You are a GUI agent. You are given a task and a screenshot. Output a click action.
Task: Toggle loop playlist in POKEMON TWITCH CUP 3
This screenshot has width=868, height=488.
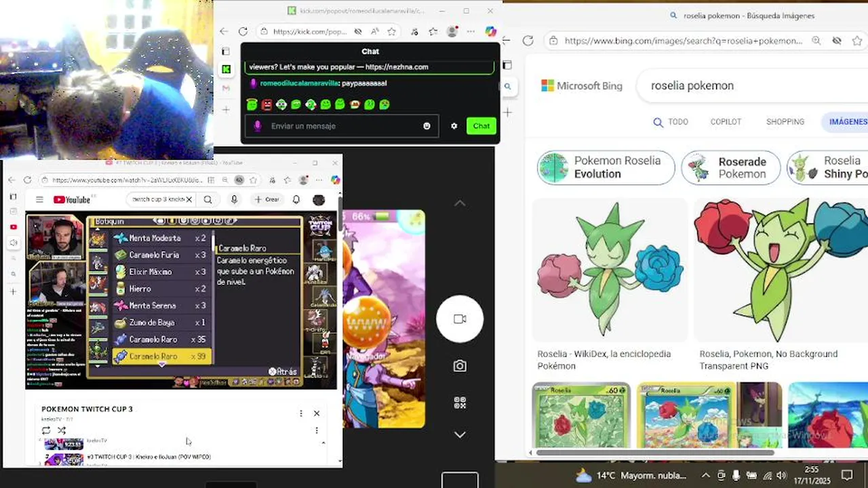point(46,430)
